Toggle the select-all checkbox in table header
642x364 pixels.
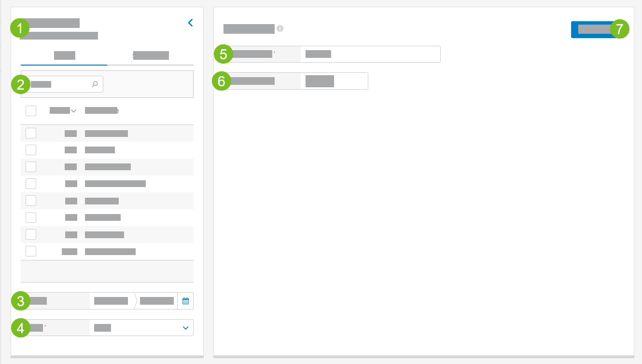click(x=31, y=110)
